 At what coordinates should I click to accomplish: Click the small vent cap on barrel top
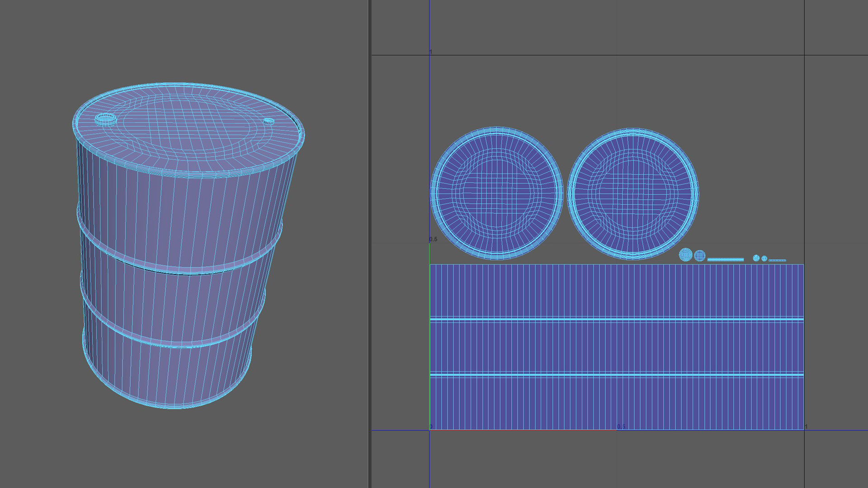click(269, 121)
